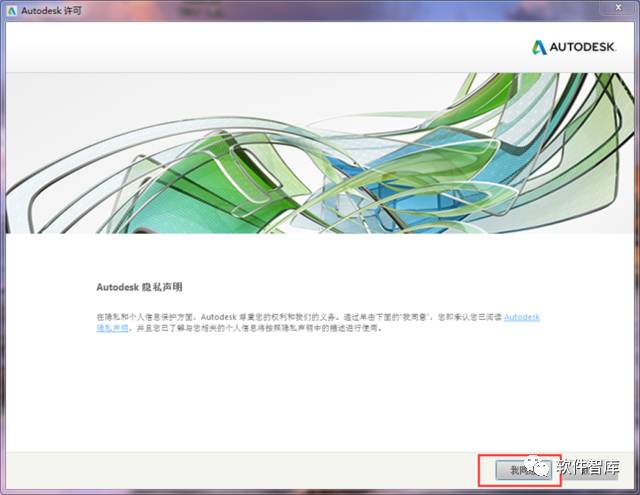
Task: Close the Autodesk 许可 window
Action: 619,7
